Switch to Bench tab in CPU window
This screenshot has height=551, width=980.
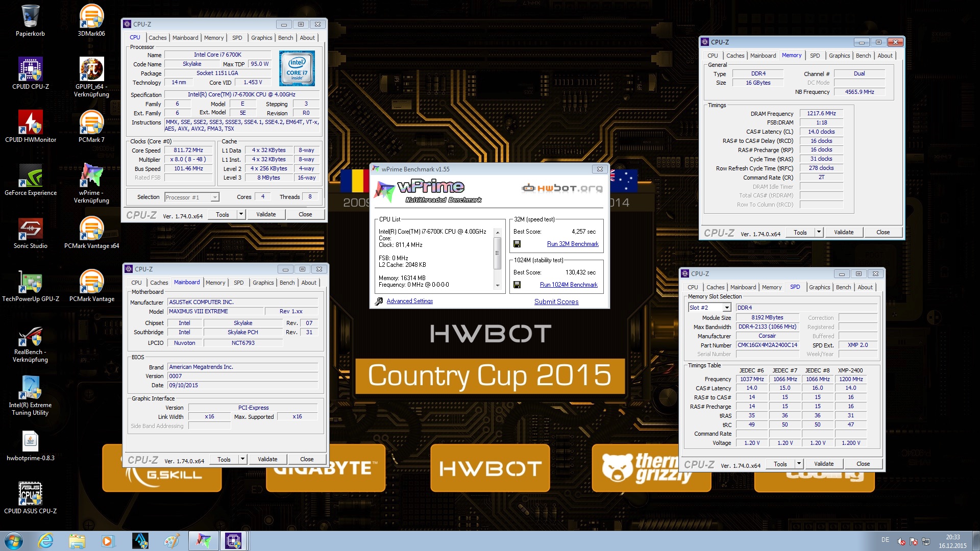285,38
